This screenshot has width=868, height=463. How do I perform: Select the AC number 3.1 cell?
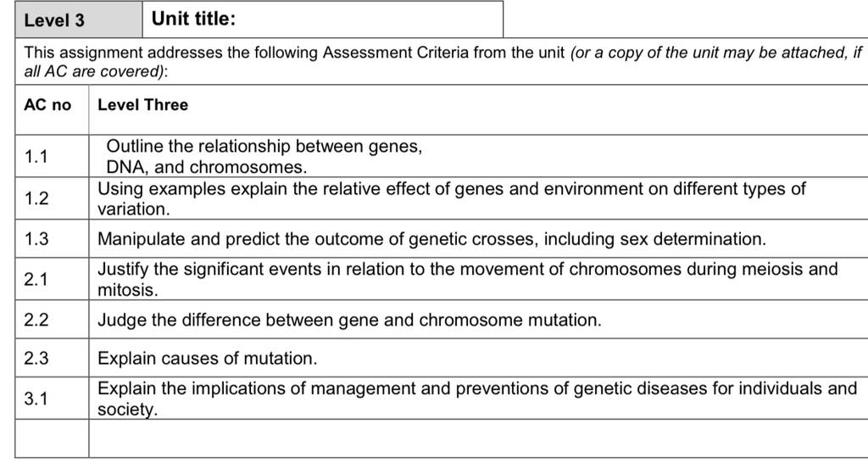52,399
